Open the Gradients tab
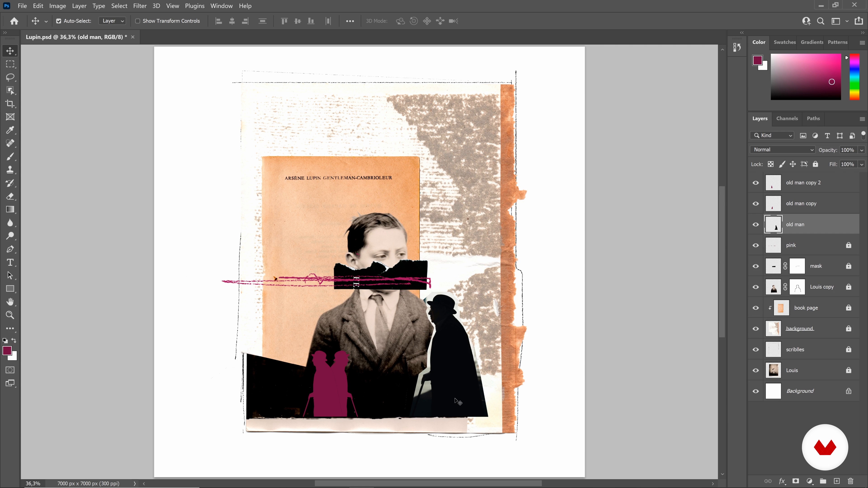The width and height of the screenshot is (868, 488). point(812,42)
